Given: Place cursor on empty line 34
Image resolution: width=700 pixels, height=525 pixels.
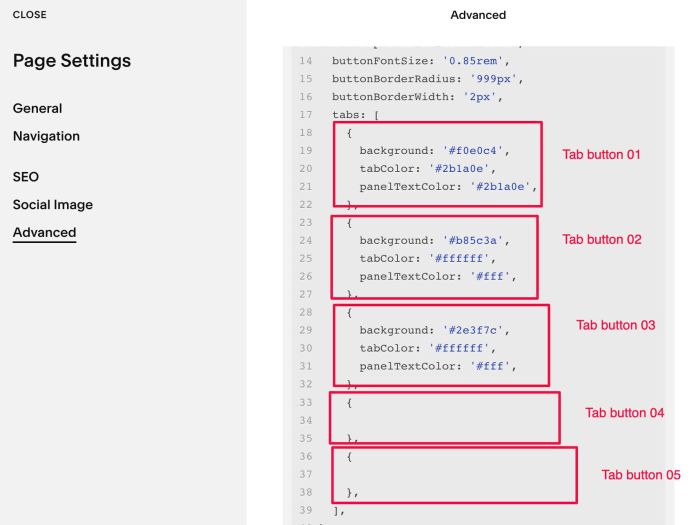Looking at the screenshot, I should tap(444, 421).
